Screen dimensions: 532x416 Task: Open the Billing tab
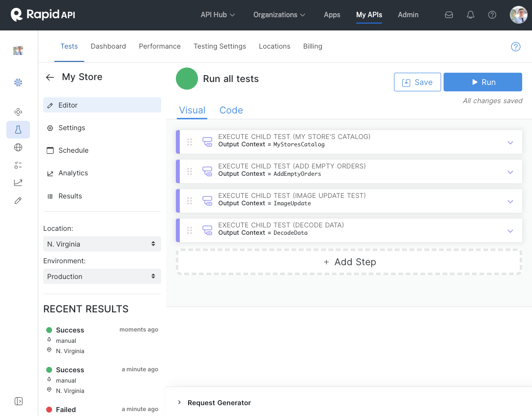tap(313, 47)
